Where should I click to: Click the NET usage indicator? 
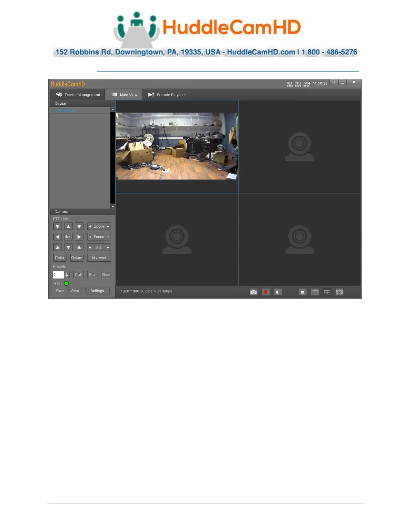point(289,84)
